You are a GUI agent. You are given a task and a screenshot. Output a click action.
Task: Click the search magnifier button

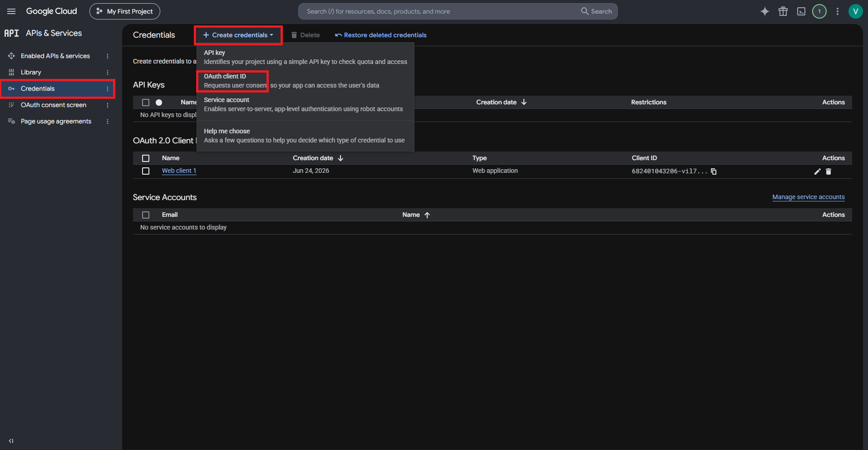[x=597, y=11]
